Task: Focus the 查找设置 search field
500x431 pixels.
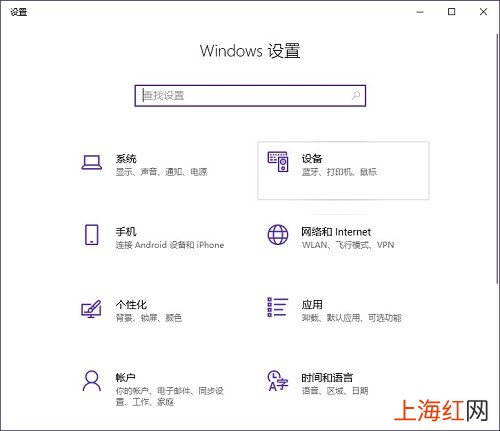Action: 250,96
